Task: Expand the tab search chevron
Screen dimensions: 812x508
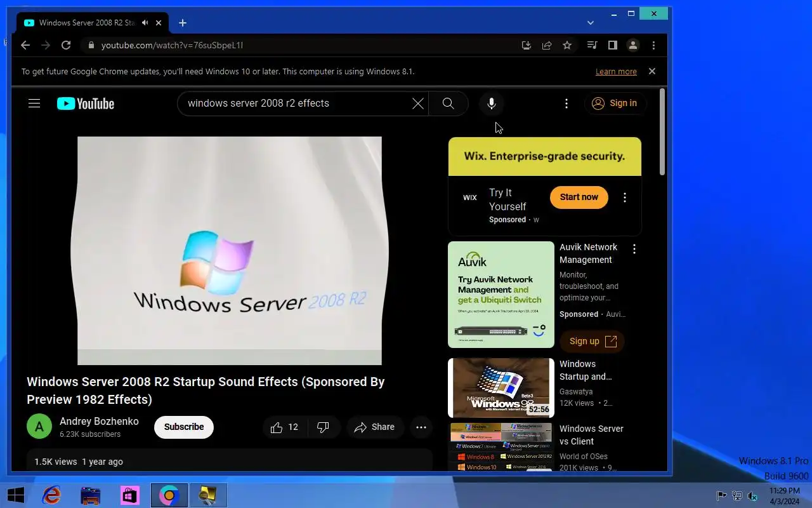Action: [x=591, y=23]
